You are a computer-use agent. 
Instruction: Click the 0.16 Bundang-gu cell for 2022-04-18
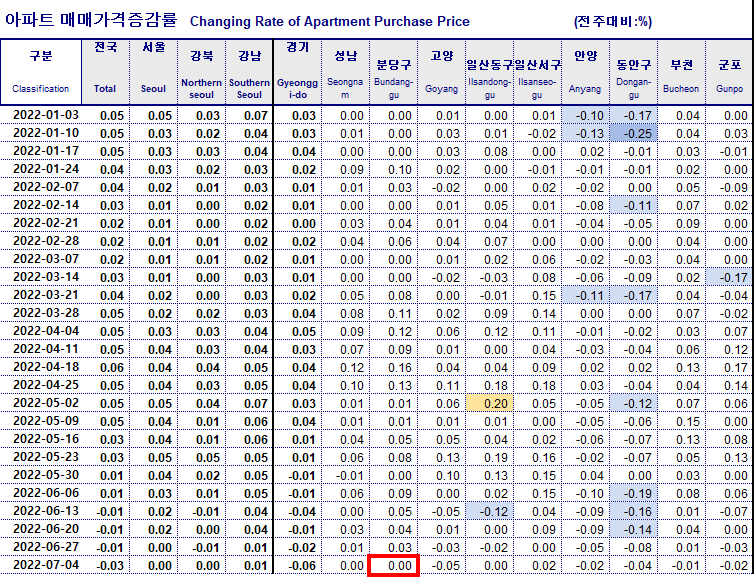click(x=393, y=367)
